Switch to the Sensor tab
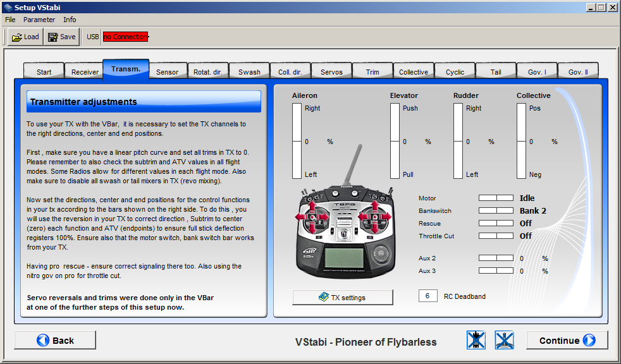Viewport: 621px width, 364px height. 167,71
